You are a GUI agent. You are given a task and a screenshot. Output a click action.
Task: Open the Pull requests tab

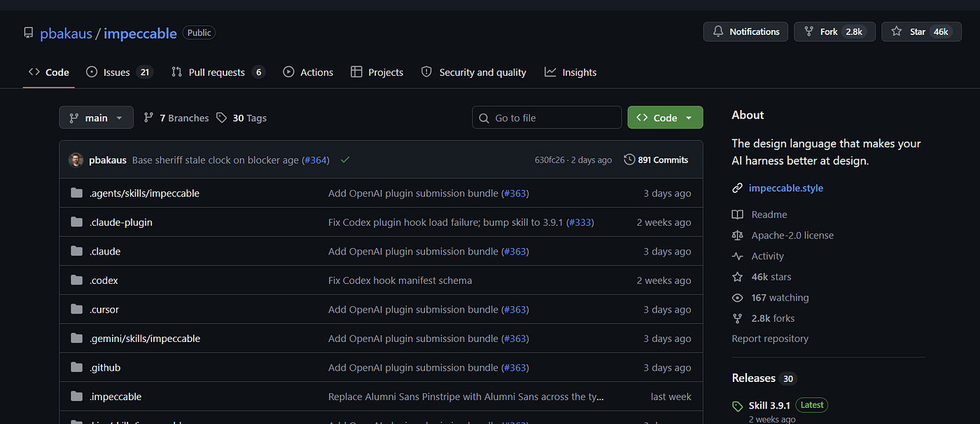click(x=218, y=72)
